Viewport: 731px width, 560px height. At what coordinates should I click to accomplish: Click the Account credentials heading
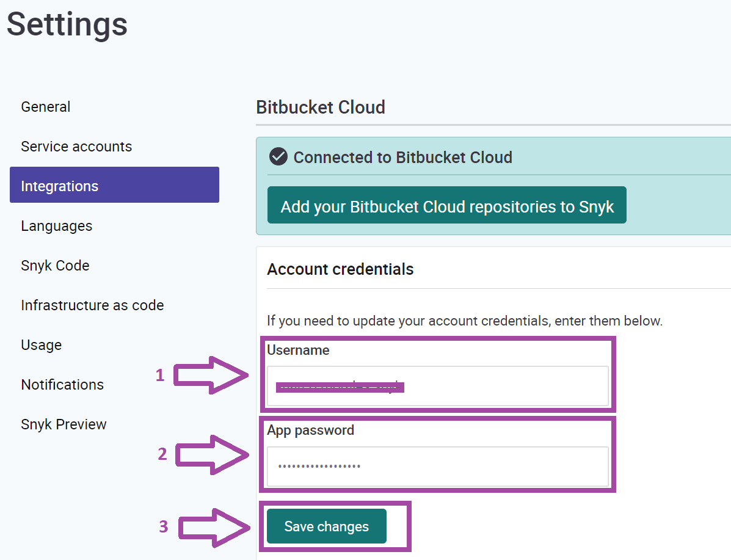tap(340, 269)
